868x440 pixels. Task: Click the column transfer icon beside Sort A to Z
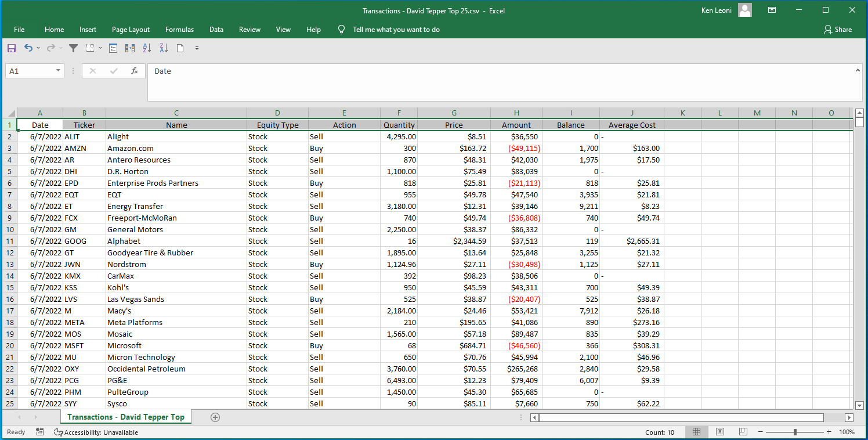point(130,48)
